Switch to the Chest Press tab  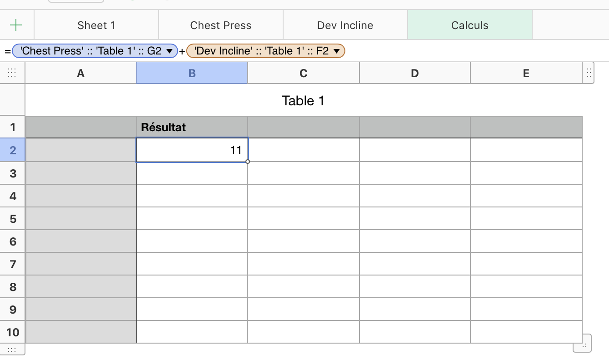(221, 25)
